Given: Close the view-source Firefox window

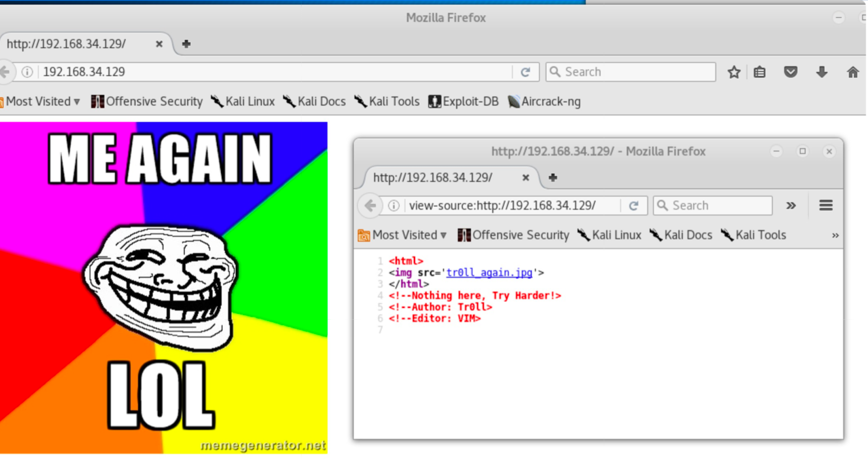Looking at the screenshot, I should tap(829, 151).
